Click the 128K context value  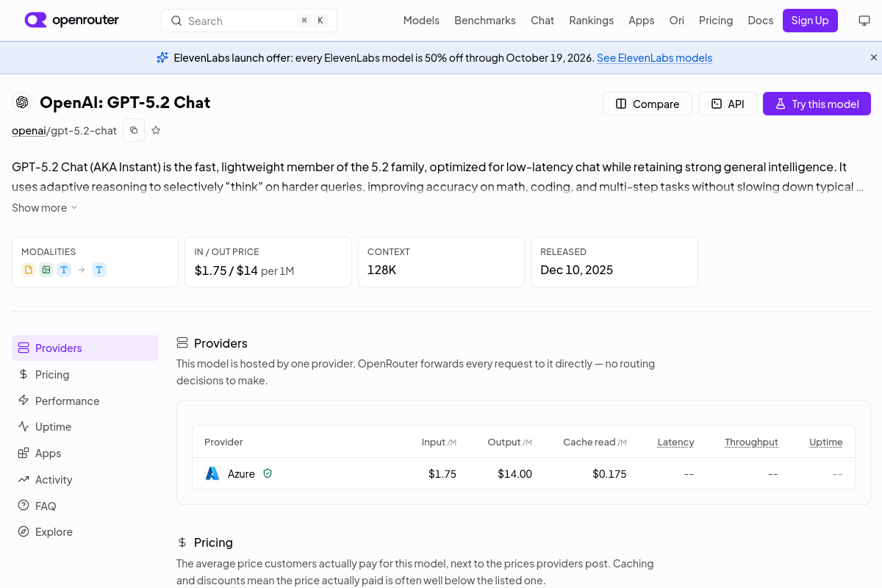point(382,270)
